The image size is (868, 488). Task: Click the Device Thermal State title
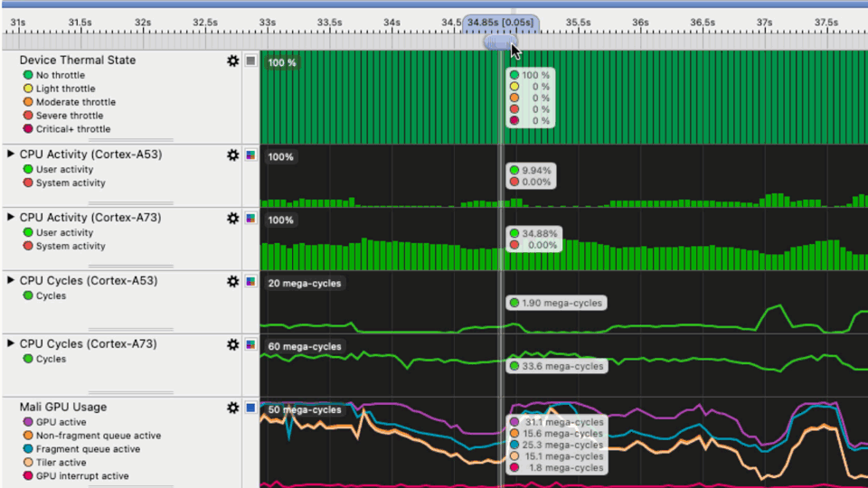point(78,60)
